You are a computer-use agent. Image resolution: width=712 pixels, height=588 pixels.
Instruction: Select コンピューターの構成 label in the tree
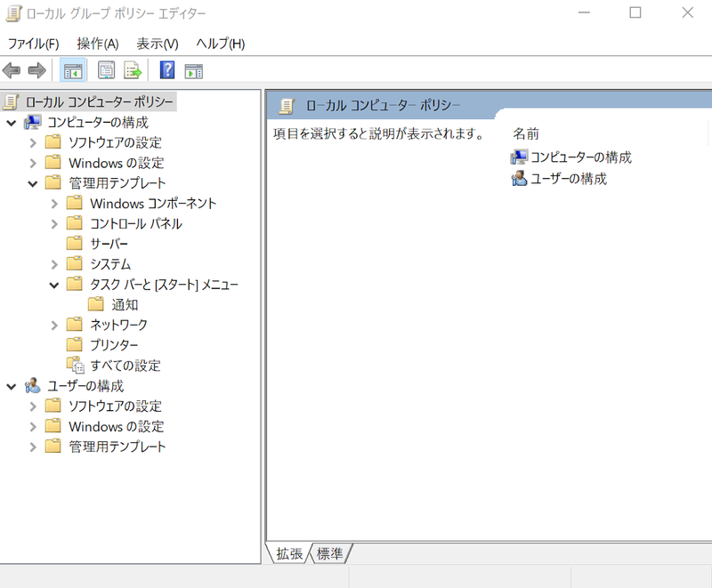pos(98,122)
